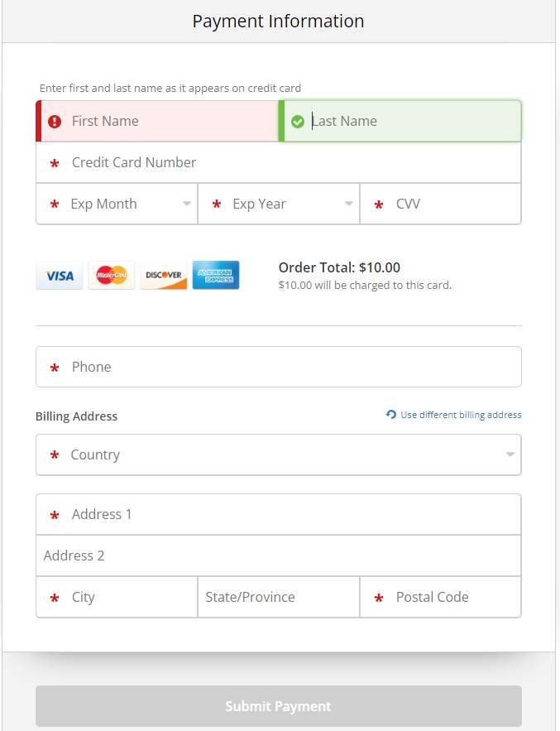Click the green checkmark icon in Last Name
Screen dimensions: 560x731
[x=298, y=122]
